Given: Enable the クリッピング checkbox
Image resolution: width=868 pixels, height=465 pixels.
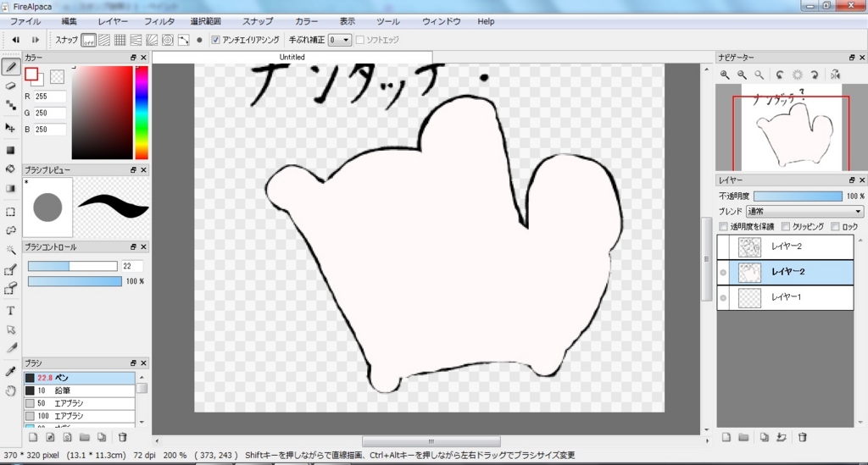Looking at the screenshot, I should (786, 227).
